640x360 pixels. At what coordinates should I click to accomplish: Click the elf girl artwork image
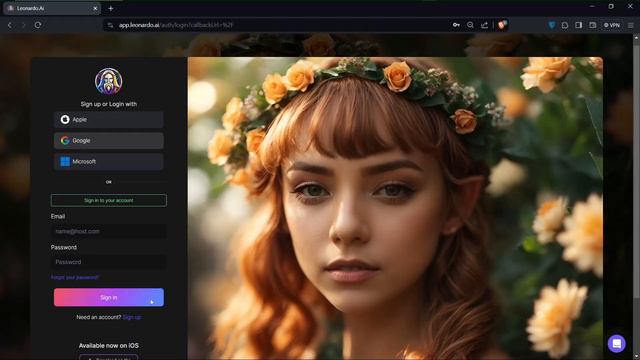pyautogui.click(x=395, y=208)
